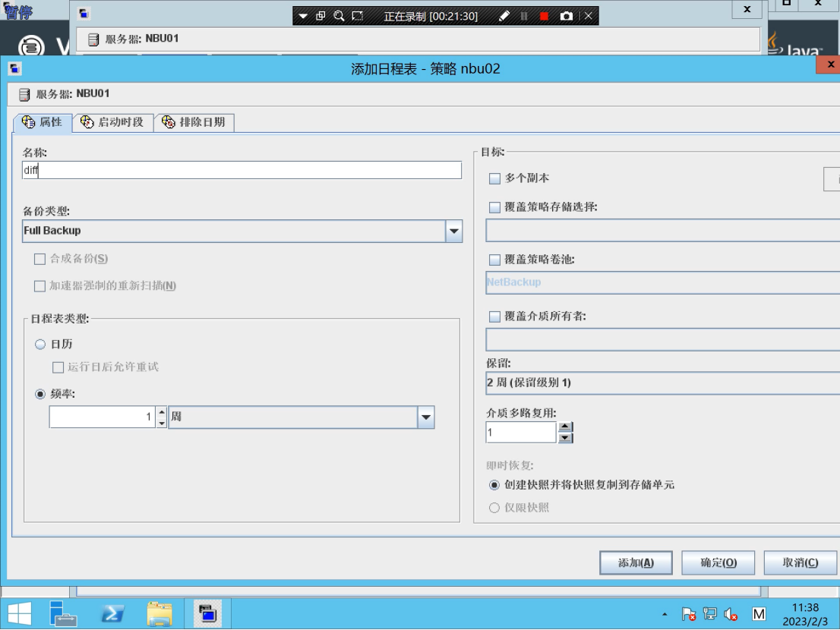Image resolution: width=840 pixels, height=630 pixels.
Task: Stop the screen recording with the red square
Action: point(544,14)
